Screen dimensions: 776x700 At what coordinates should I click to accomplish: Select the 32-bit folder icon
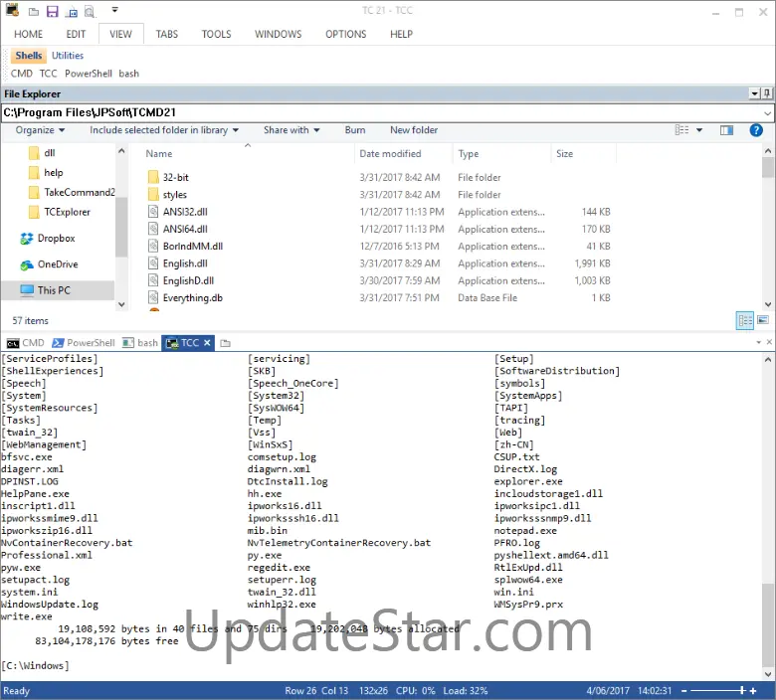[x=153, y=177]
